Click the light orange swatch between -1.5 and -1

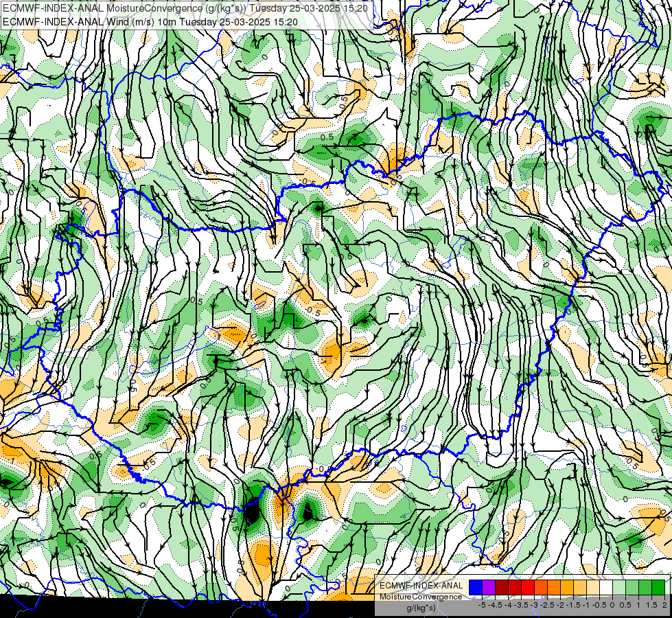point(580,588)
